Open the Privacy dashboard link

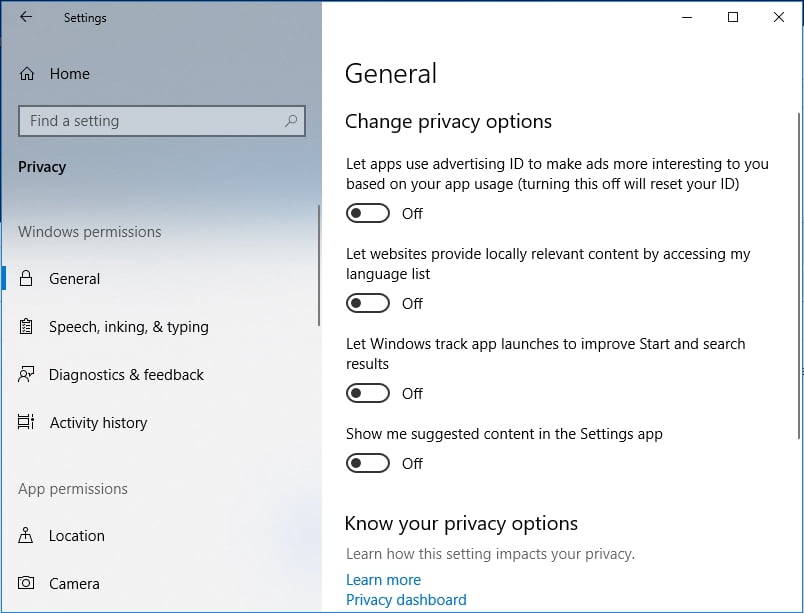406,600
